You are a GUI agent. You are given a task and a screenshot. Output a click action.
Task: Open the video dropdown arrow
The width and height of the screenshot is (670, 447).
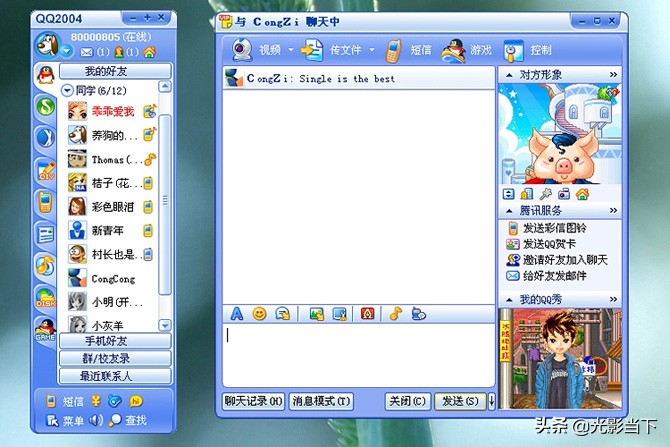pyautogui.click(x=291, y=50)
